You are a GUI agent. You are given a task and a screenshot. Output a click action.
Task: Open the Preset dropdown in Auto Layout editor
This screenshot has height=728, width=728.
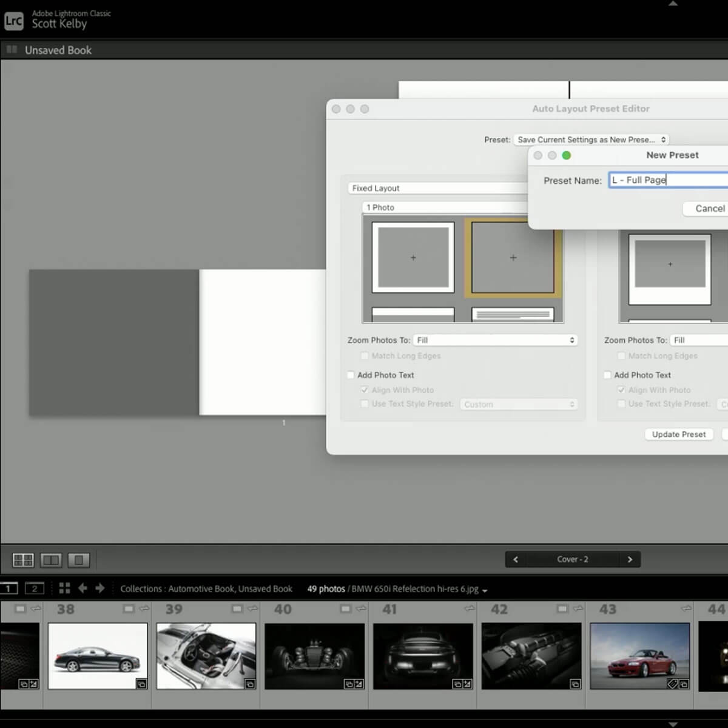[x=591, y=140]
